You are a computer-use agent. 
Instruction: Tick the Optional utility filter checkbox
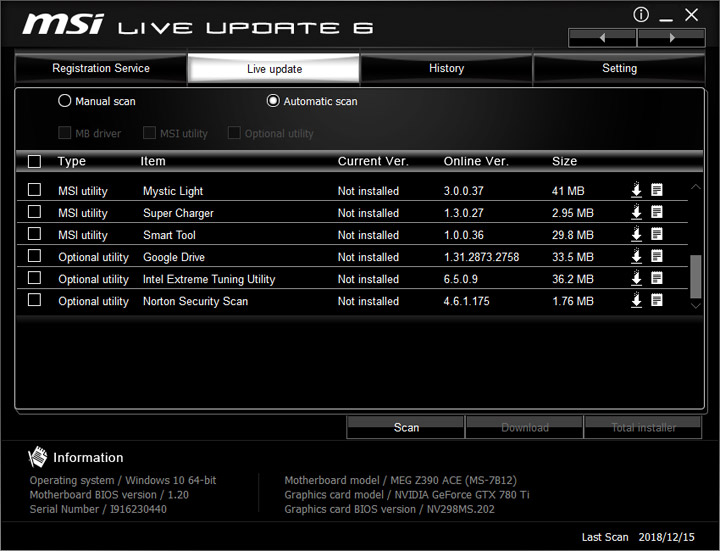click(234, 133)
